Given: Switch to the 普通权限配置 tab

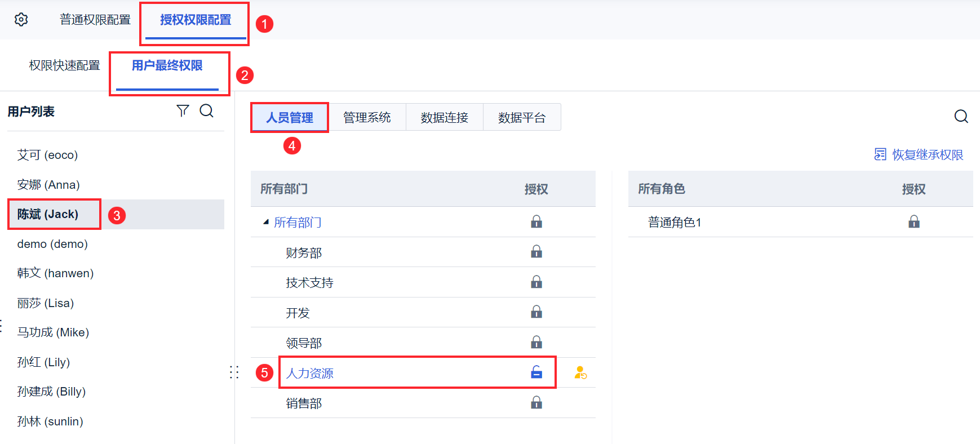Looking at the screenshot, I should [95, 20].
